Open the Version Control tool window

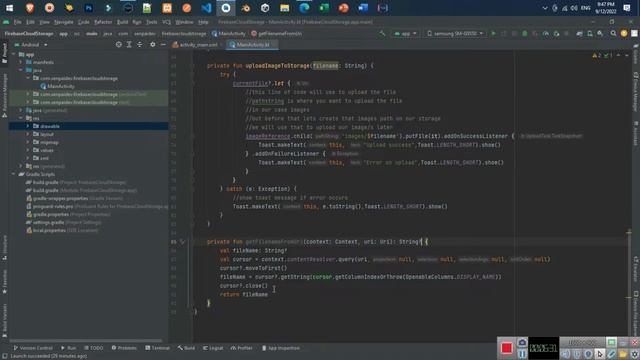pos(33,348)
